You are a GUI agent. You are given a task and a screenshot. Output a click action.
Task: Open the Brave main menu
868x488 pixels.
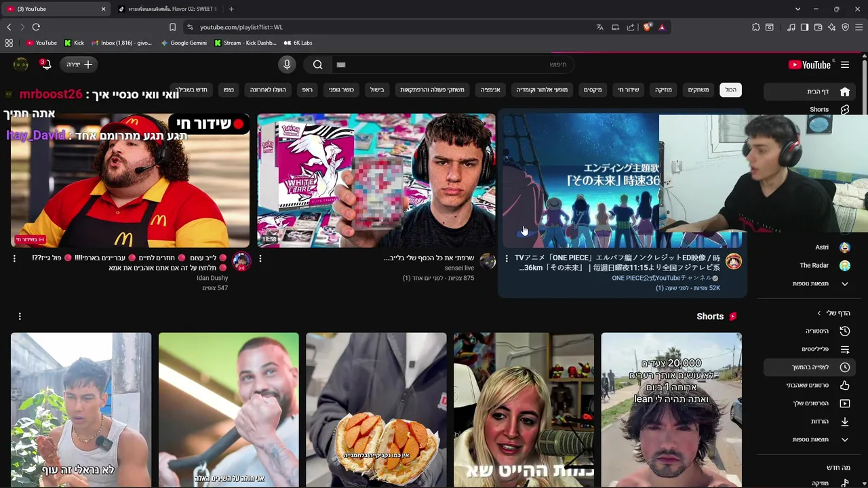(859, 27)
